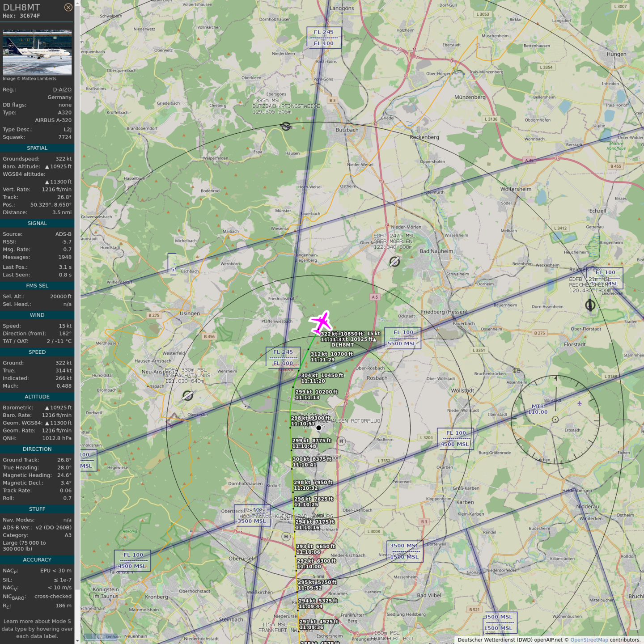Open the Lufthansa aircraft photo thumbnail
644x644 pixels.
coord(37,52)
